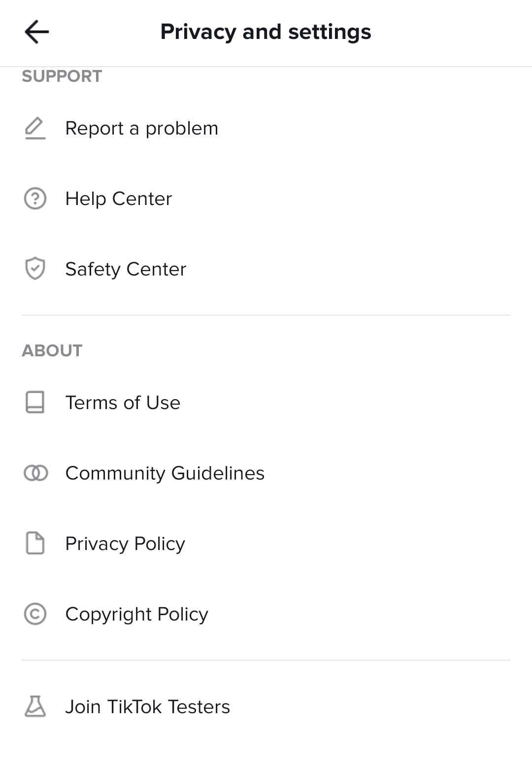Select the shield Safety Center icon

point(35,269)
